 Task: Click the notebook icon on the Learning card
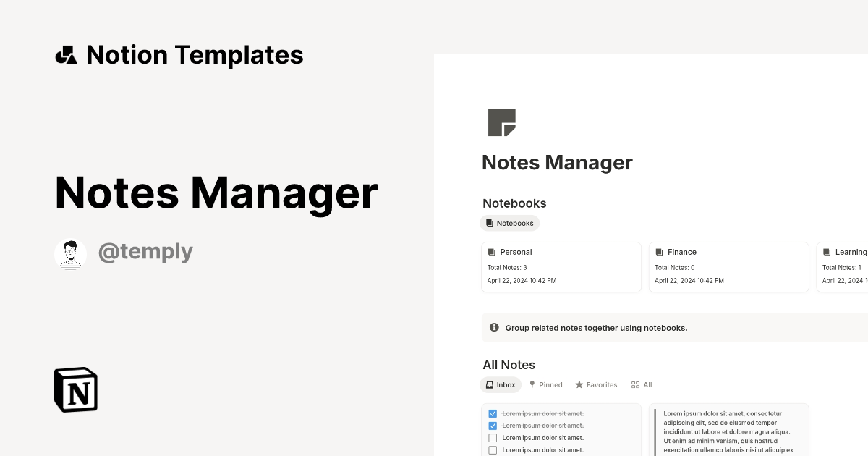click(828, 252)
